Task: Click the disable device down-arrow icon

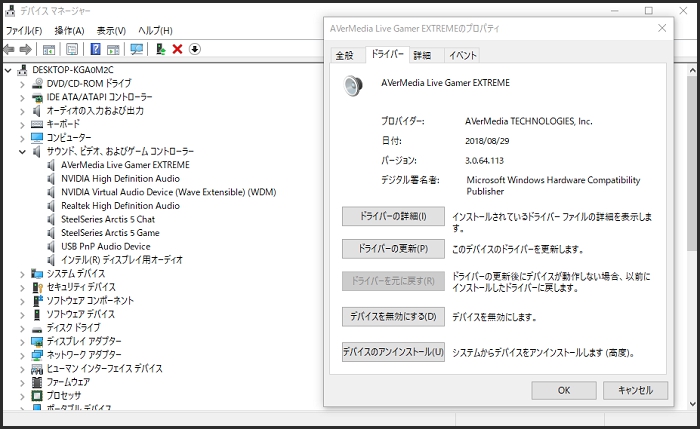Action: pyautogui.click(x=195, y=49)
